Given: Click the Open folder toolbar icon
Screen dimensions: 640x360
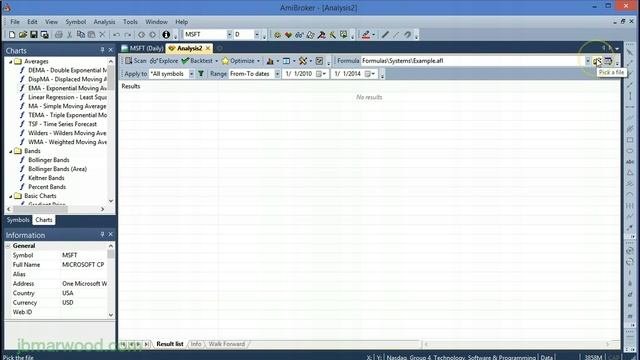Looking at the screenshot, I should pyautogui.click(x=23, y=35).
